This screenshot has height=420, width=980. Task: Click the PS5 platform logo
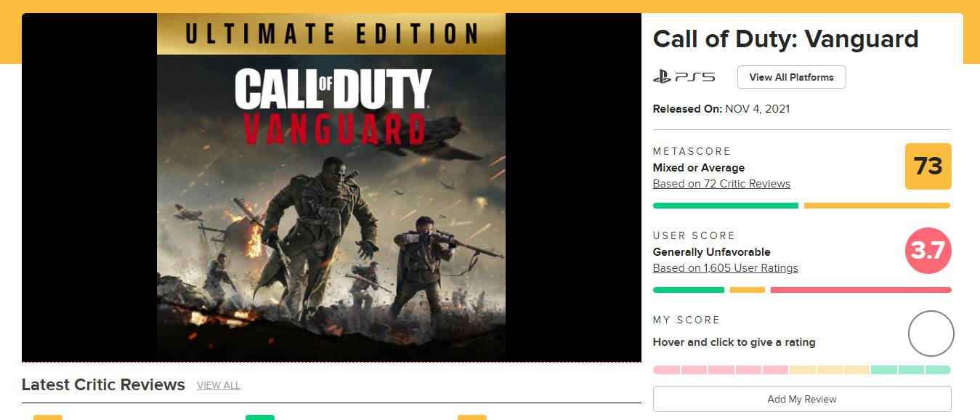click(x=684, y=77)
